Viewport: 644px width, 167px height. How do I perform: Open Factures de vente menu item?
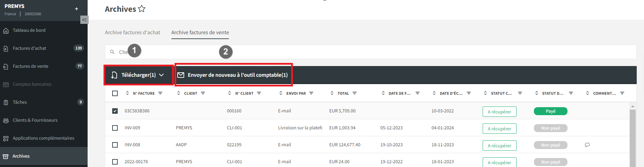tap(30, 66)
